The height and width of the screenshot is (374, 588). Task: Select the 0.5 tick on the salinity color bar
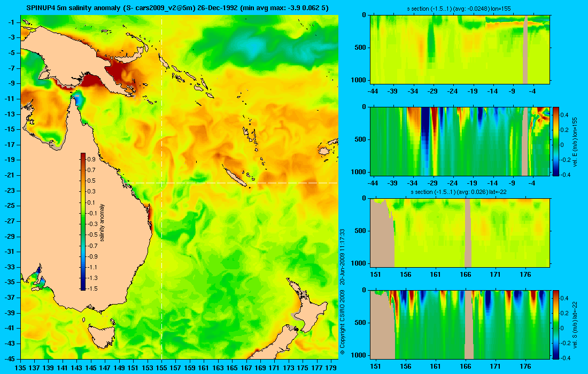click(91, 181)
